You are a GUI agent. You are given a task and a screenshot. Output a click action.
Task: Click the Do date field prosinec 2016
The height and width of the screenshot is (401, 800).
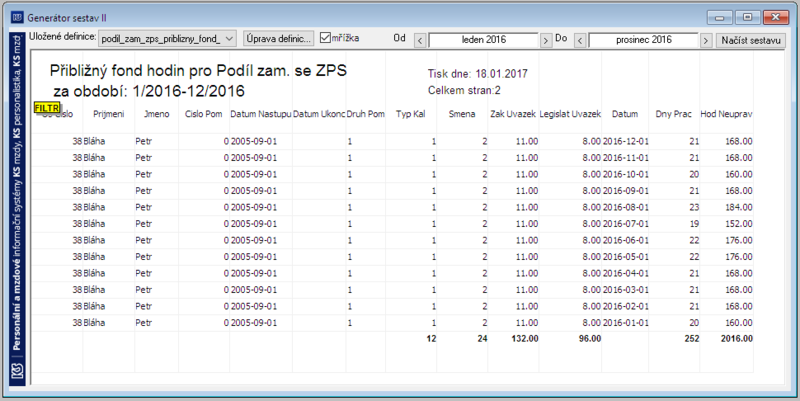click(x=643, y=40)
